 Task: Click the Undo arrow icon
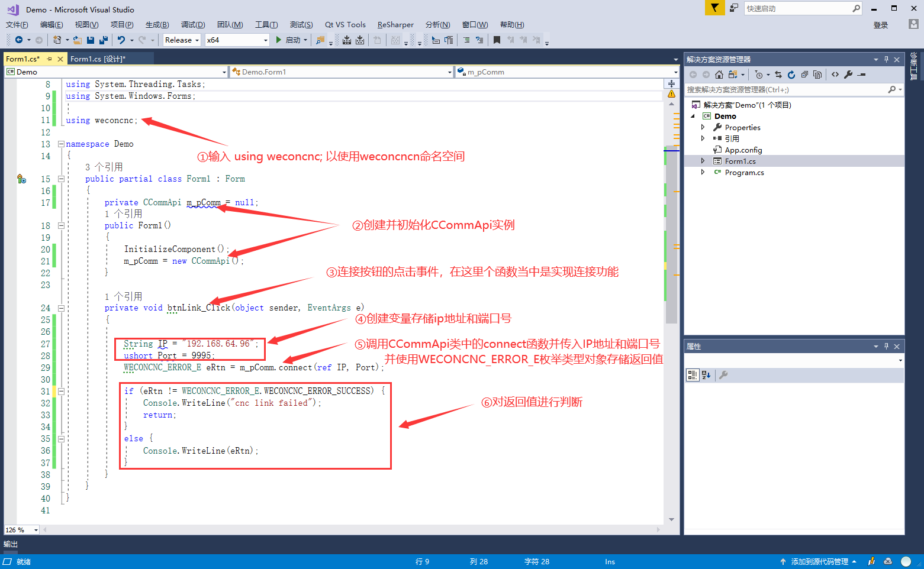(121, 40)
